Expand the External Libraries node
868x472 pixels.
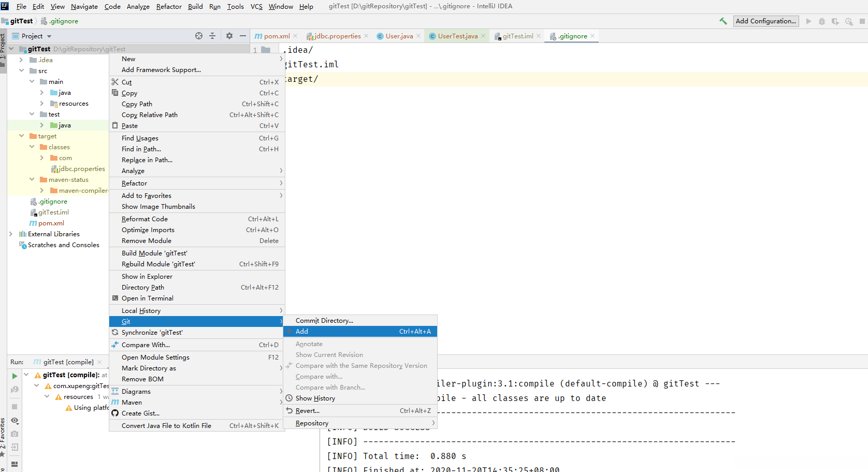click(11, 234)
